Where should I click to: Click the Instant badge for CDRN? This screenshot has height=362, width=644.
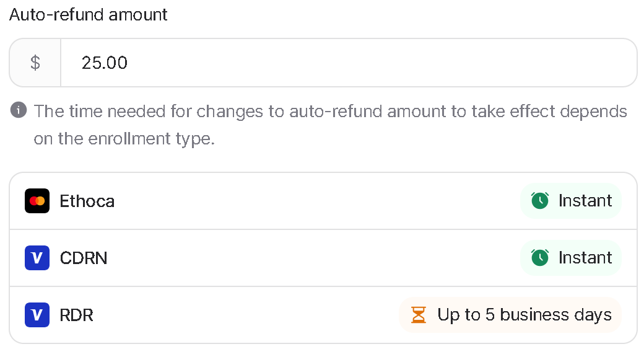tap(571, 258)
